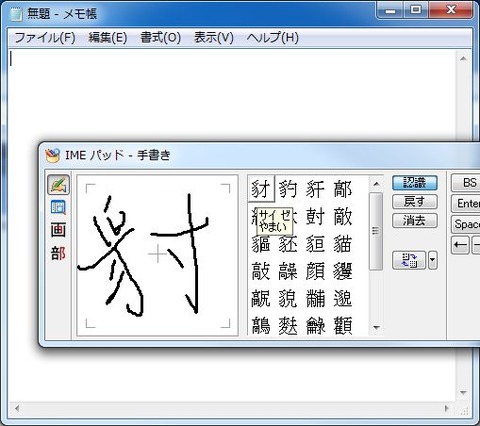Click Notepad vertical scrollbar down arrow
The width and height of the screenshot is (480, 426).
(x=463, y=393)
